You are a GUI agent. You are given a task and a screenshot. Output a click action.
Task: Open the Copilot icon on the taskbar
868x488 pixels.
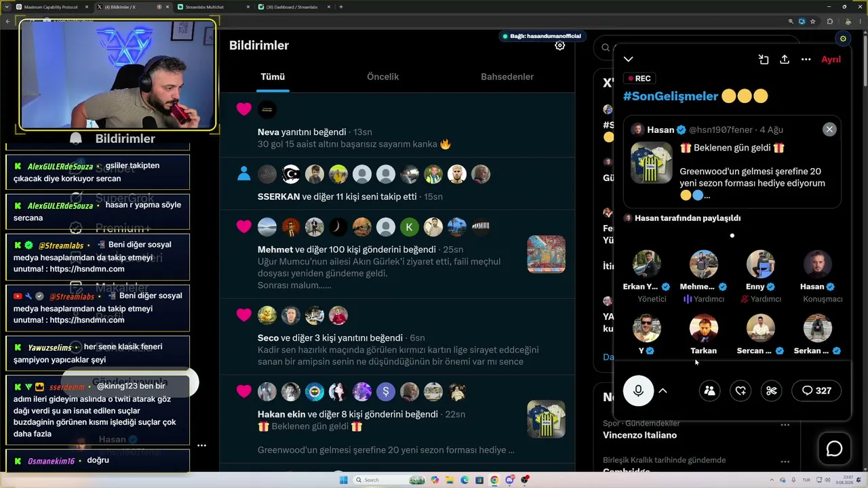tap(435, 480)
